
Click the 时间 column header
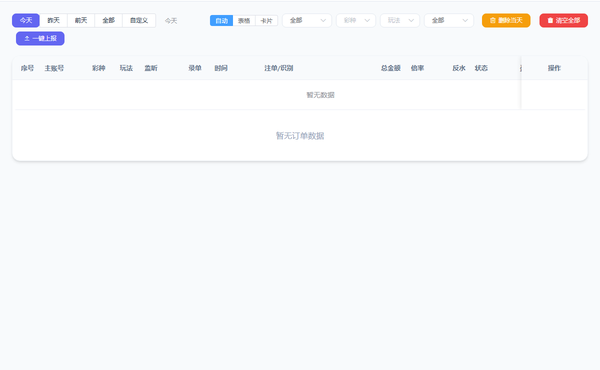point(221,68)
